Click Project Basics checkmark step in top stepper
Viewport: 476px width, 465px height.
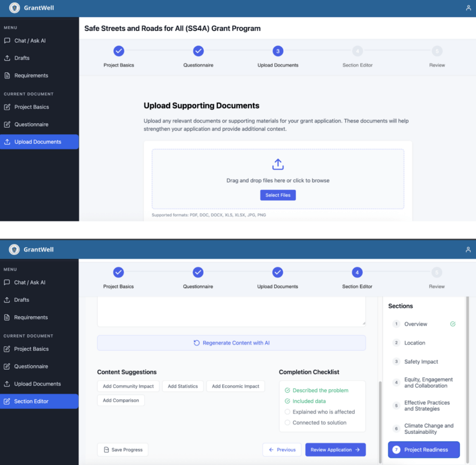(x=119, y=51)
